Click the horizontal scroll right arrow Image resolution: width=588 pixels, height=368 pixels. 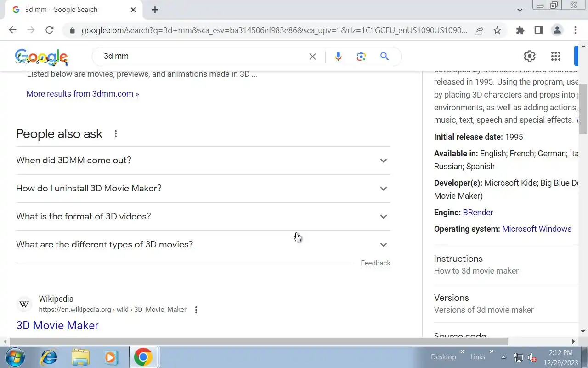click(573, 342)
